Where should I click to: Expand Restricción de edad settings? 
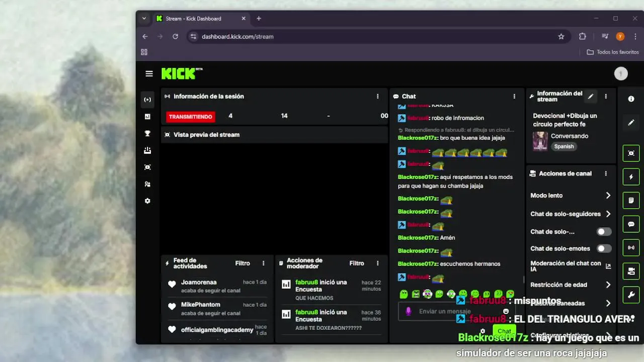608,285
